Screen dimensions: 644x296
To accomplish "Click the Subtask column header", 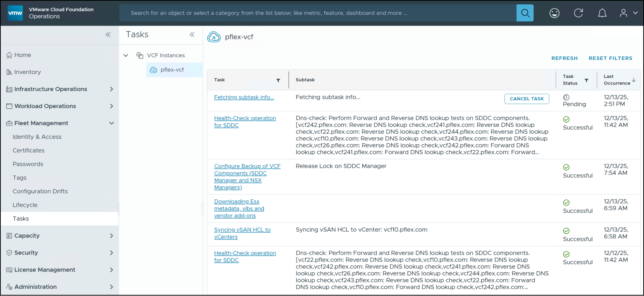I will coord(305,80).
